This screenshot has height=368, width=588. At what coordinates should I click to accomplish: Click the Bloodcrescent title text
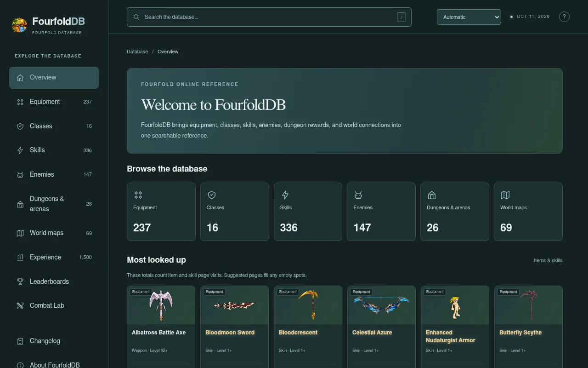pos(298,333)
